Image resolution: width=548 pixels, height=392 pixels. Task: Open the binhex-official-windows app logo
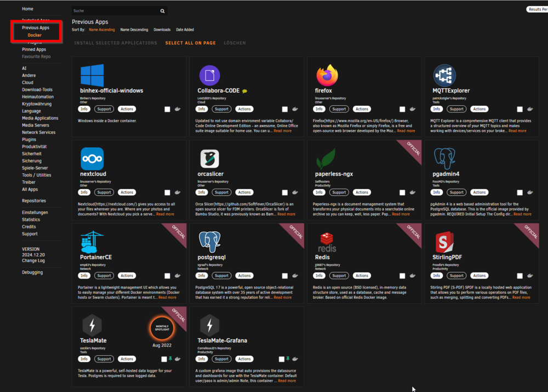92,75
